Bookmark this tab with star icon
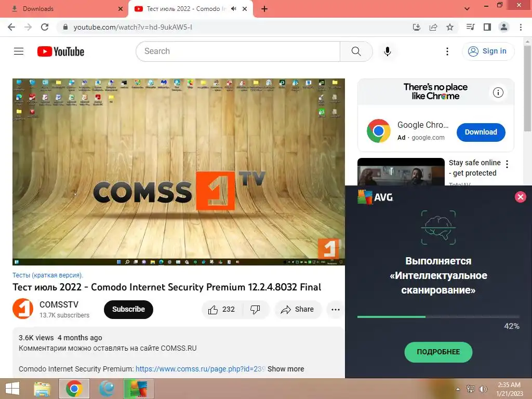The height and width of the screenshot is (399, 532). click(450, 27)
